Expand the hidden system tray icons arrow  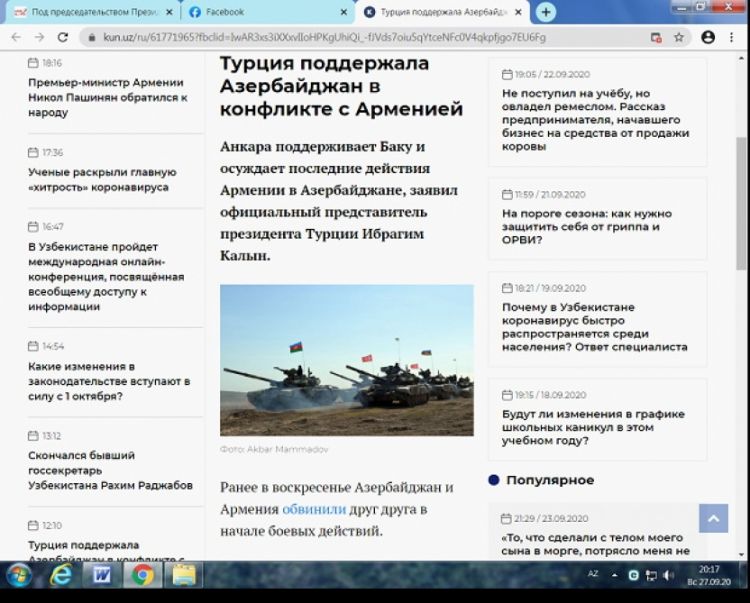[x=615, y=575]
